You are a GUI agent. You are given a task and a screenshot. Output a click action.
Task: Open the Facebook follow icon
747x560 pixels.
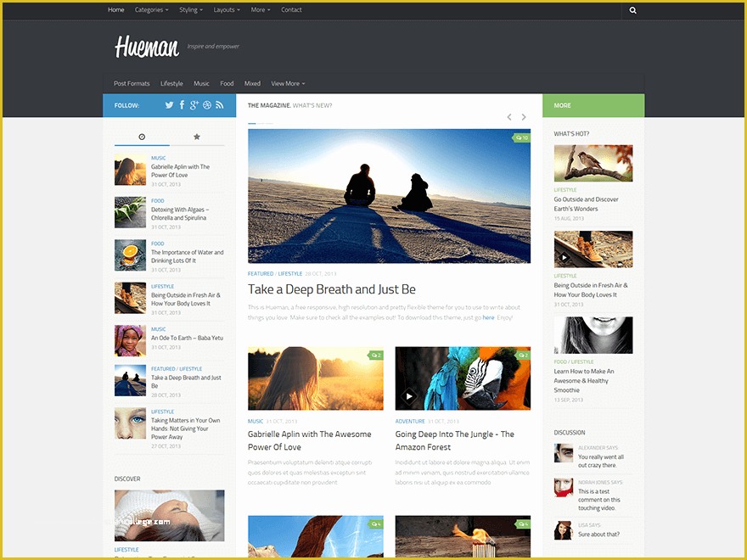pyautogui.click(x=182, y=105)
